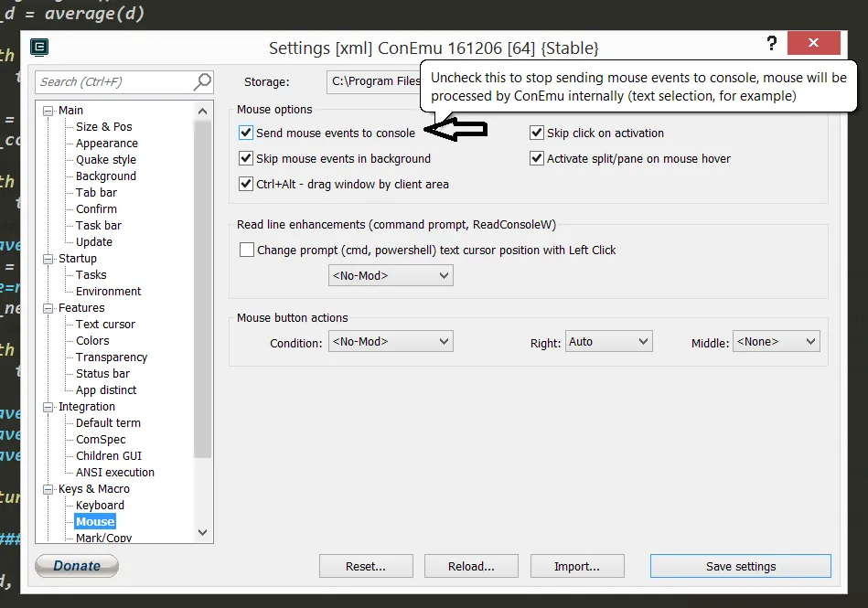The width and height of the screenshot is (868, 608).
Task: Open Children GUI settings
Action: 109,456
